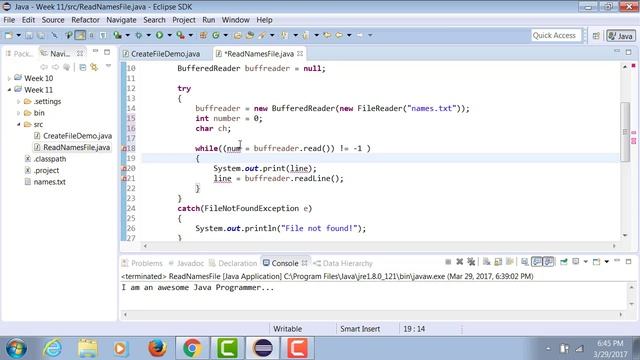Click the New file toolbar icon

pyautogui.click(x=9, y=36)
